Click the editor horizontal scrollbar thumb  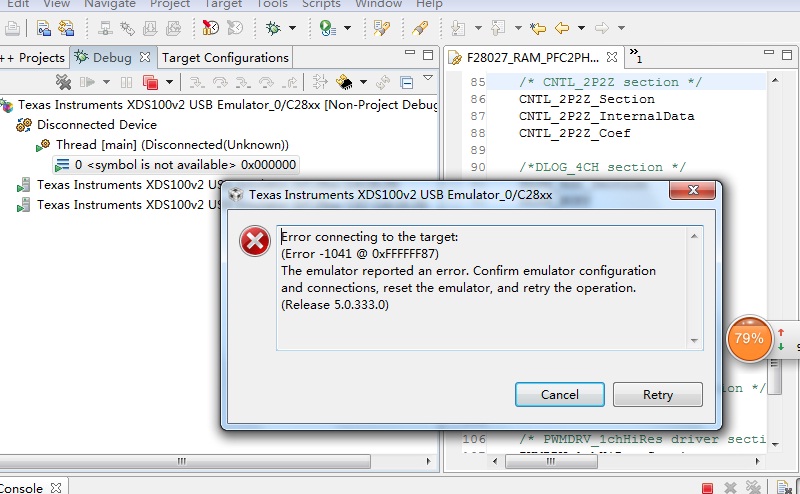click(x=551, y=461)
